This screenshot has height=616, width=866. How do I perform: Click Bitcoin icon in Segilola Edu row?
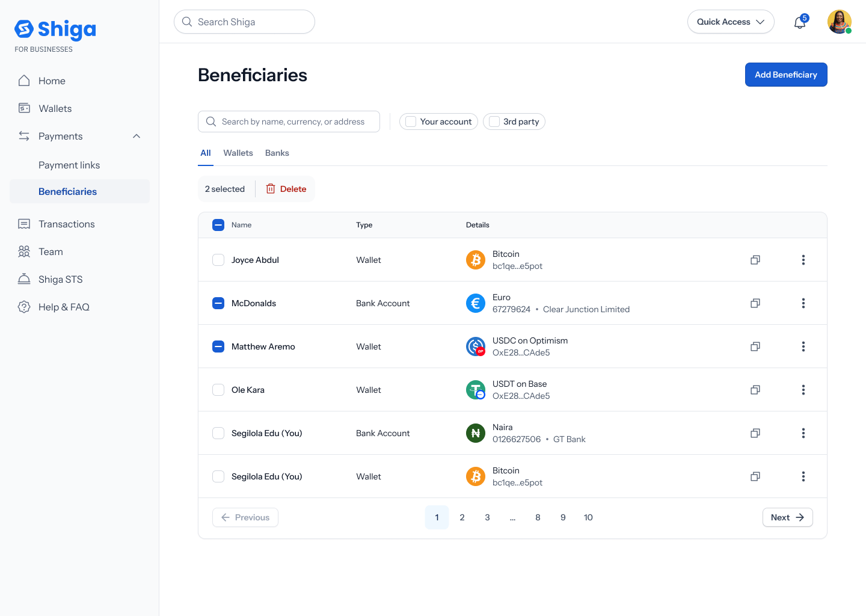[476, 476]
